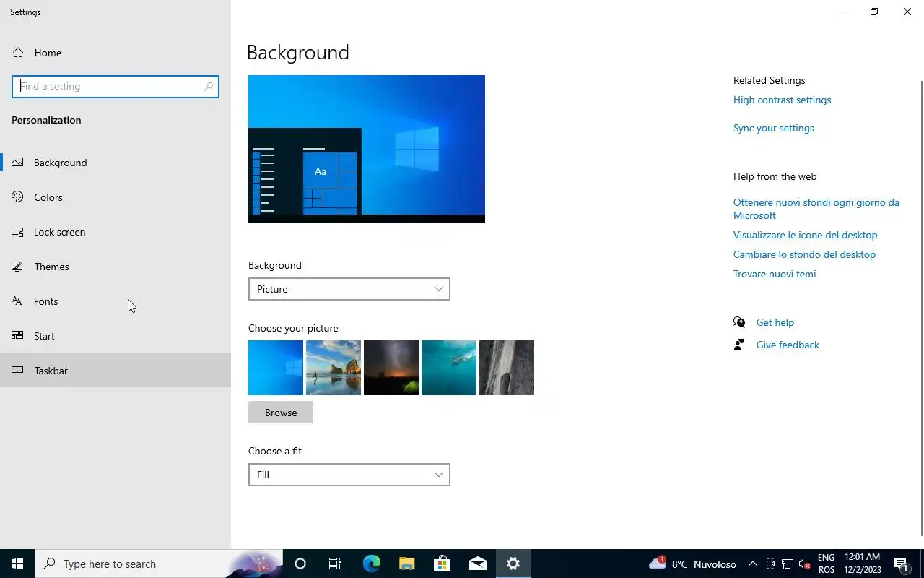This screenshot has width=924, height=578.
Task: Open Lock screen settings
Action: click(115, 232)
